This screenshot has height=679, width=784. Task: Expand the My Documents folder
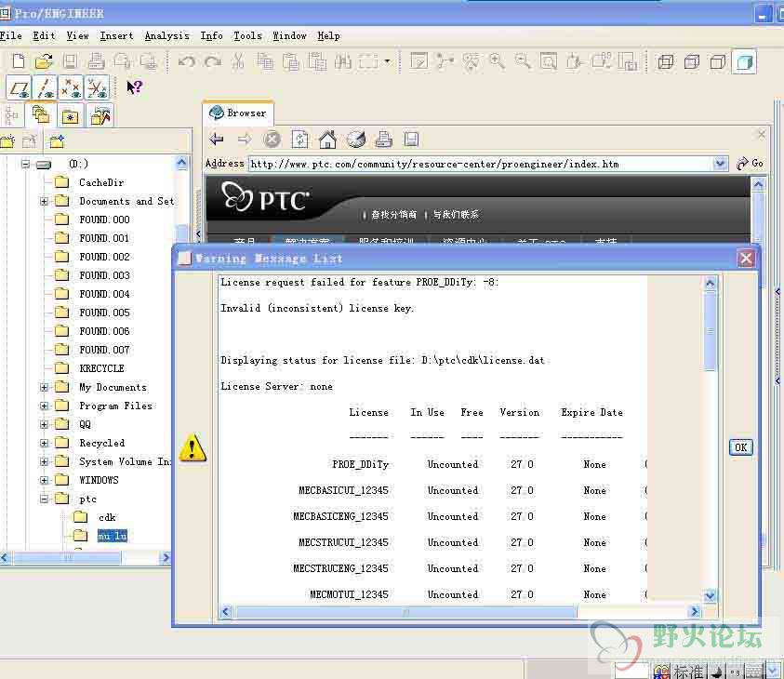[44, 387]
